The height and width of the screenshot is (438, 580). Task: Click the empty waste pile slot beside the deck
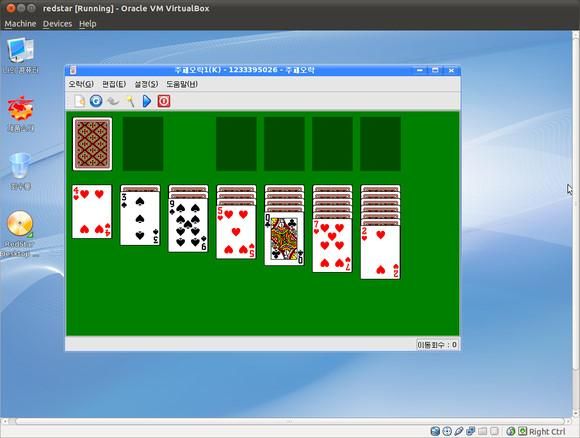click(x=143, y=144)
